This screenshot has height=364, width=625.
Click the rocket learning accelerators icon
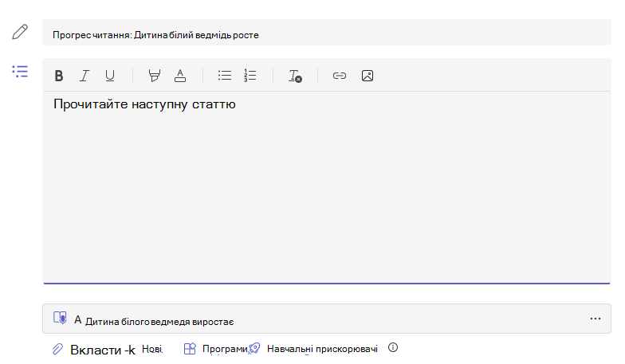click(254, 349)
